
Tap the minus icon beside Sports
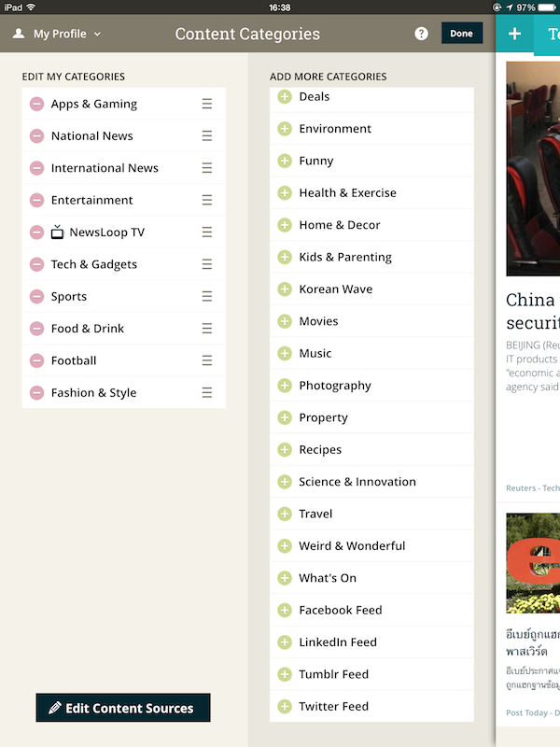click(36, 296)
